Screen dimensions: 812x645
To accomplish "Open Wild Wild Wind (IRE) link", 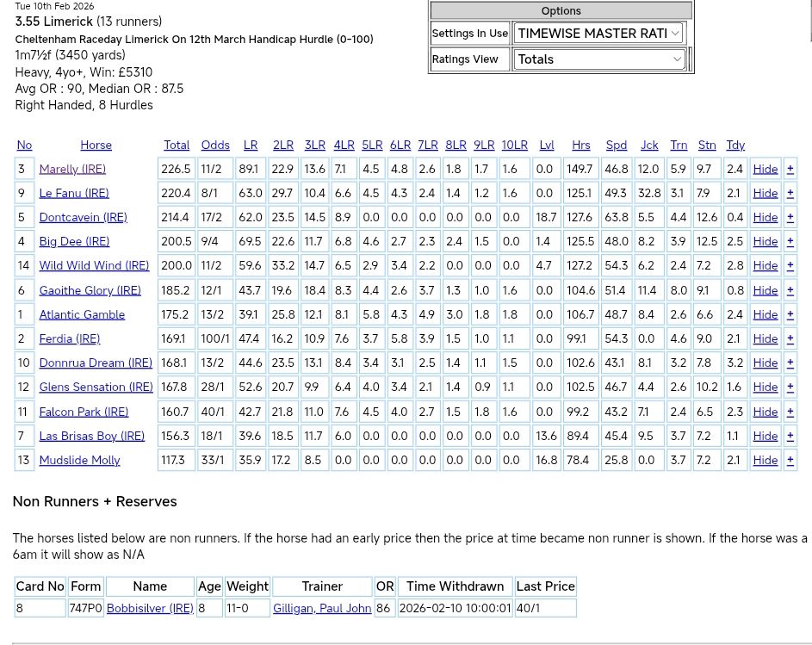I will (94, 265).
